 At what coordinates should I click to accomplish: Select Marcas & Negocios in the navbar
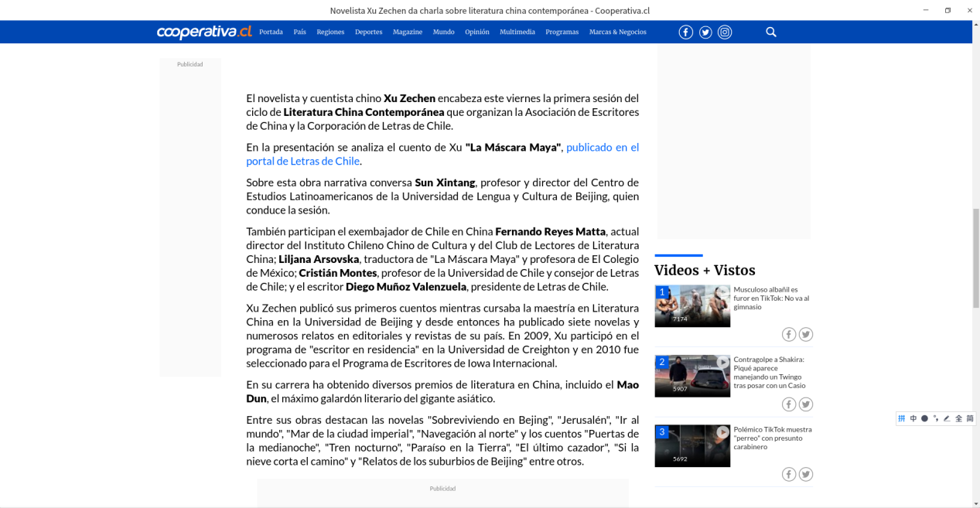[x=617, y=32]
